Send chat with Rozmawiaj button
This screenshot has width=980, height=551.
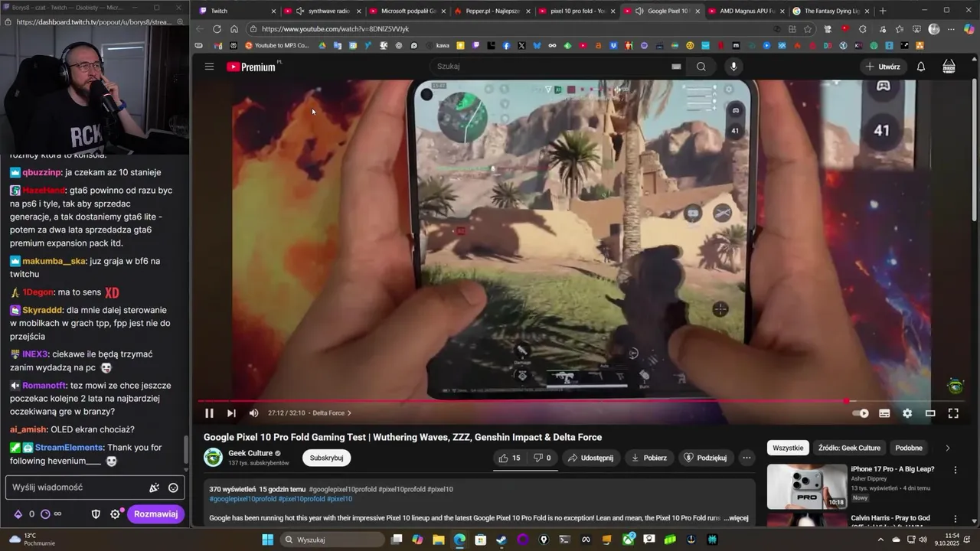[x=156, y=514]
